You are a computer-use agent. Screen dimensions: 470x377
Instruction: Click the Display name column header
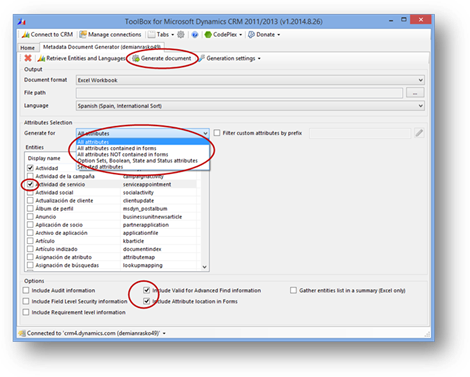coord(44,158)
